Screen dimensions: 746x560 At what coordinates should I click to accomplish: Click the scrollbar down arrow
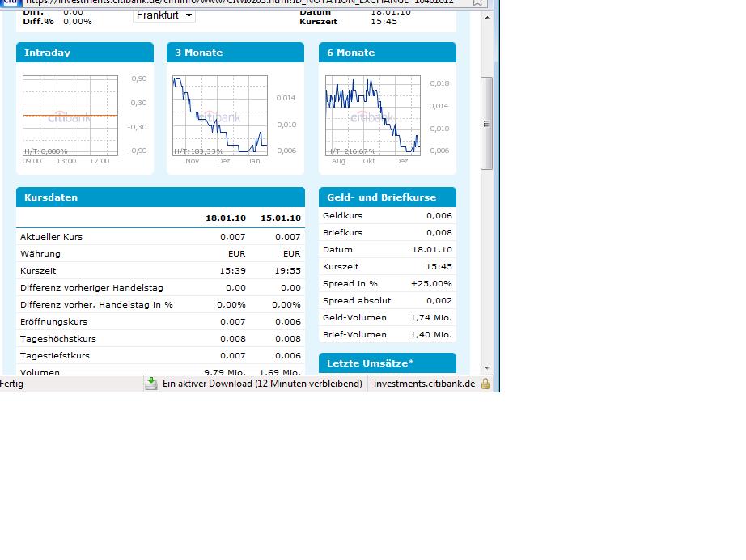pos(487,367)
